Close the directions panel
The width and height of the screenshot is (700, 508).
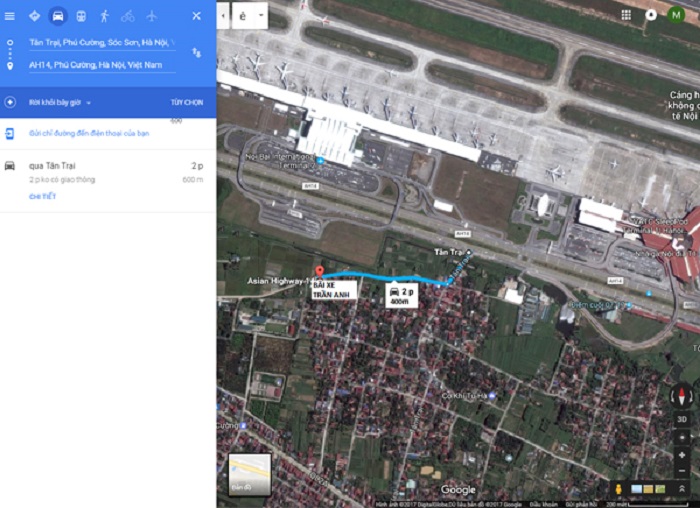(196, 16)
